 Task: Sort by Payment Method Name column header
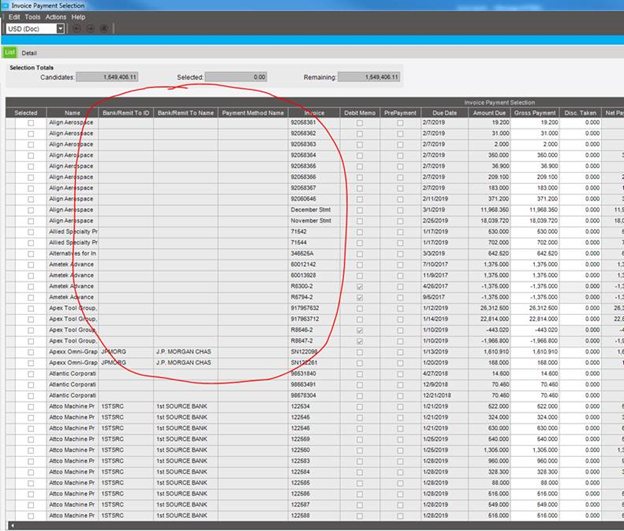(253, 113)
